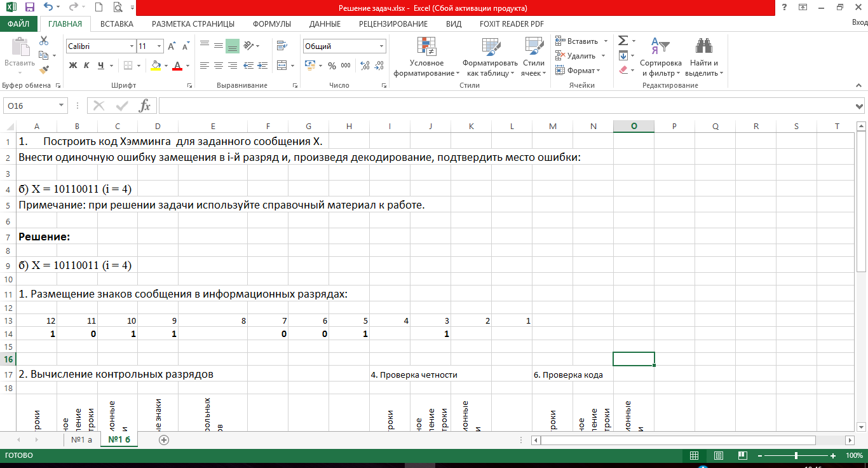
Task: Switch to РЕЦЕНЗИРОВАНИЕ tab
Action: tap(393, 24)
